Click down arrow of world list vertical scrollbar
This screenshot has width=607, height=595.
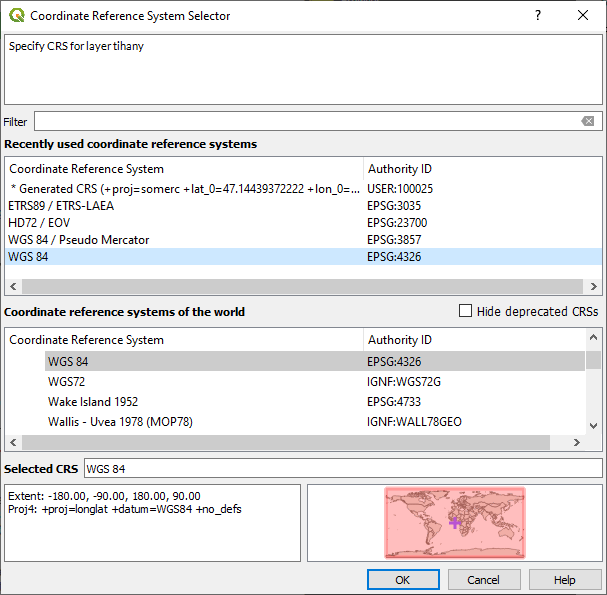(x=593, y=425)
